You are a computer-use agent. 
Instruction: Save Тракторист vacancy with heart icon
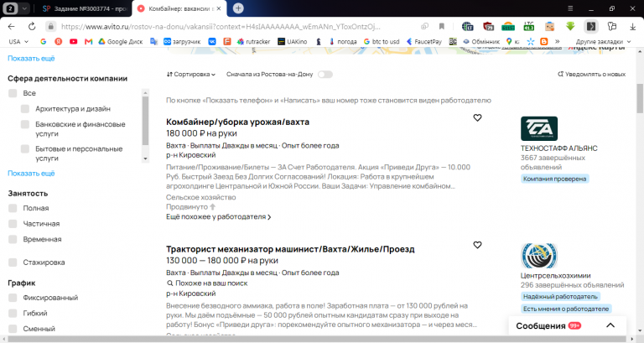coord(477,245)
